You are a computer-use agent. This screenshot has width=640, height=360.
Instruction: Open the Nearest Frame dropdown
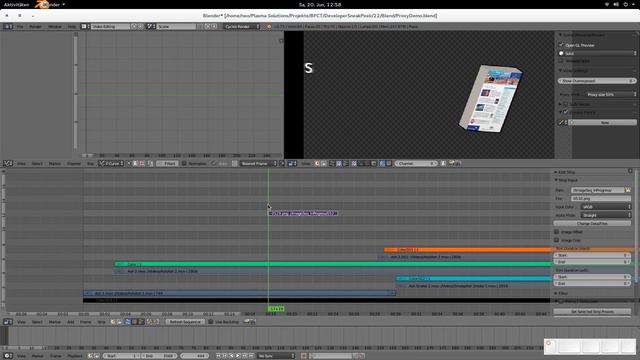click(258, 164)
